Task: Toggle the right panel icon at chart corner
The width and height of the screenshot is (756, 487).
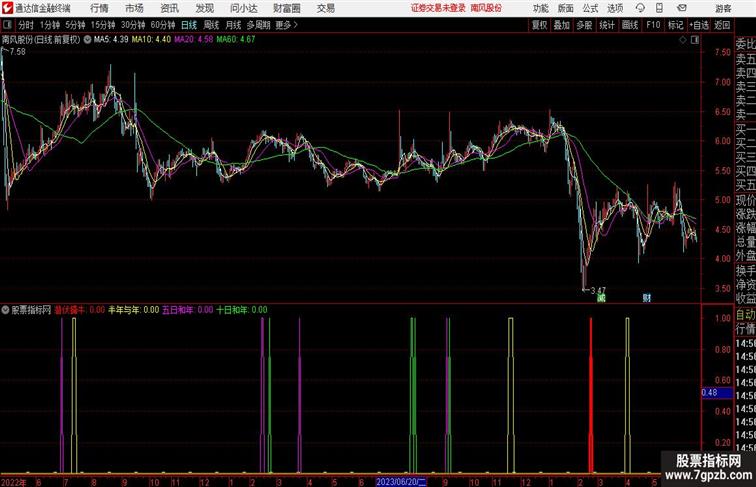Action: [x=695, y=40]
